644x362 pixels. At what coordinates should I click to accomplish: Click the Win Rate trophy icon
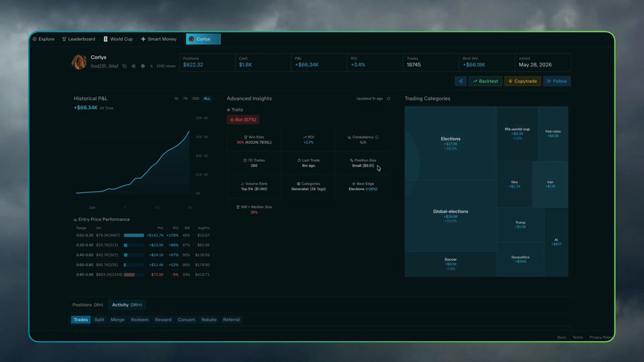(246, 137)
